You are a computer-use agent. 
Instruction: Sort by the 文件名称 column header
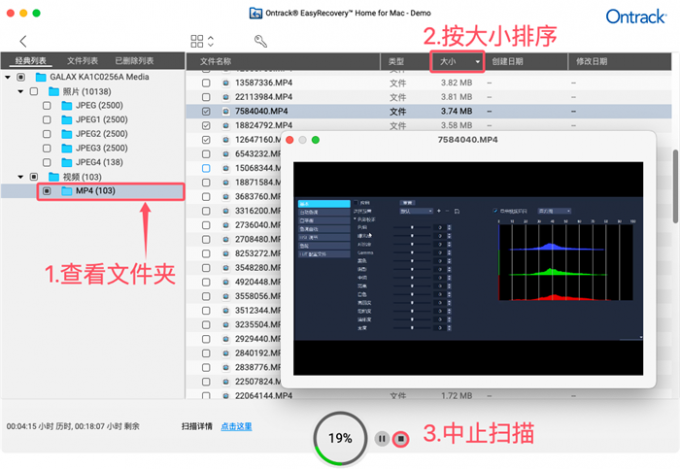[x=284, y=62]
